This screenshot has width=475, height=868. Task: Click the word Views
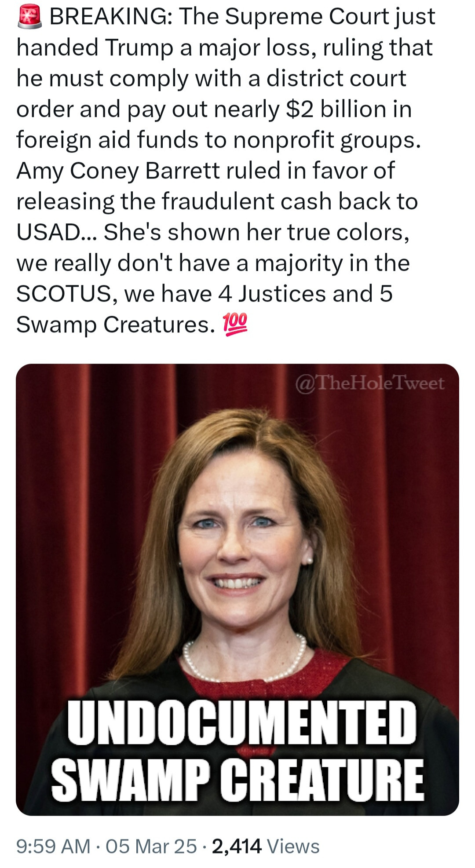click(x=293, y=846)
